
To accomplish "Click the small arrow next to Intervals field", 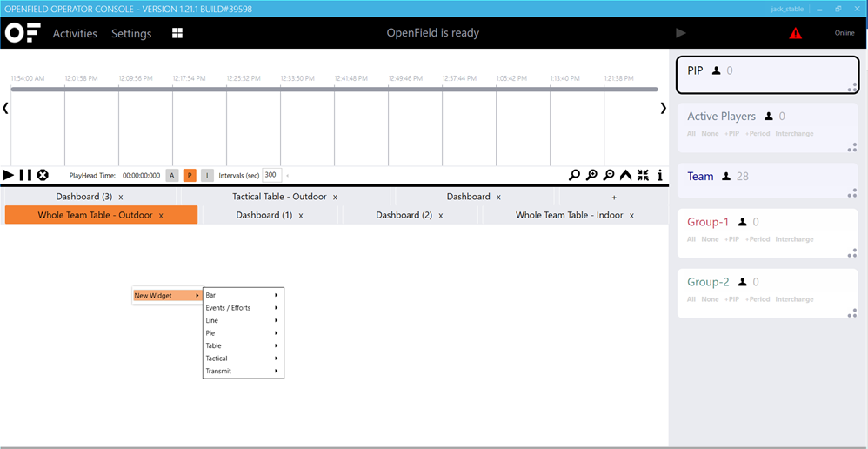I will click(x=287, y=176).
